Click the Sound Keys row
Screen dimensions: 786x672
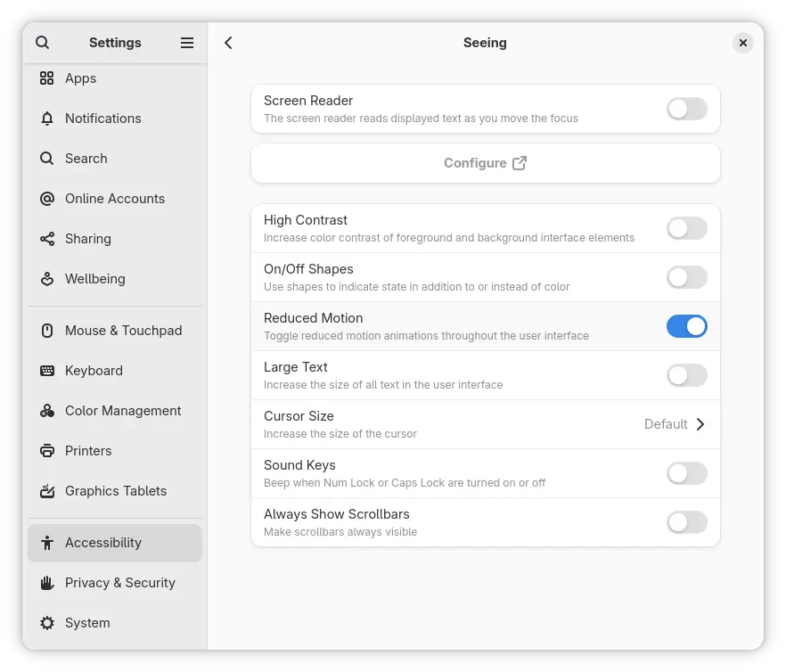click(485, 473)
